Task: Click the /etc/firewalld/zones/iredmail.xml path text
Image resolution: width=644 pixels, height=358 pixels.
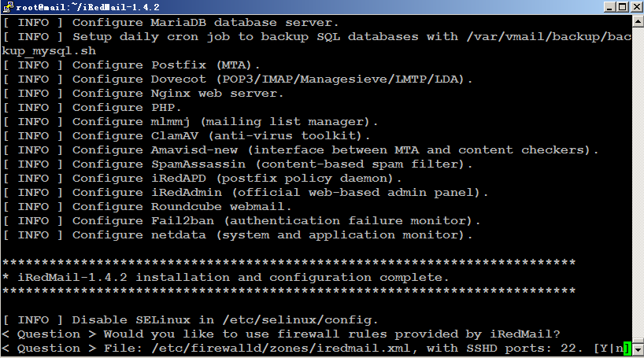Action: (x=280, y=349)
